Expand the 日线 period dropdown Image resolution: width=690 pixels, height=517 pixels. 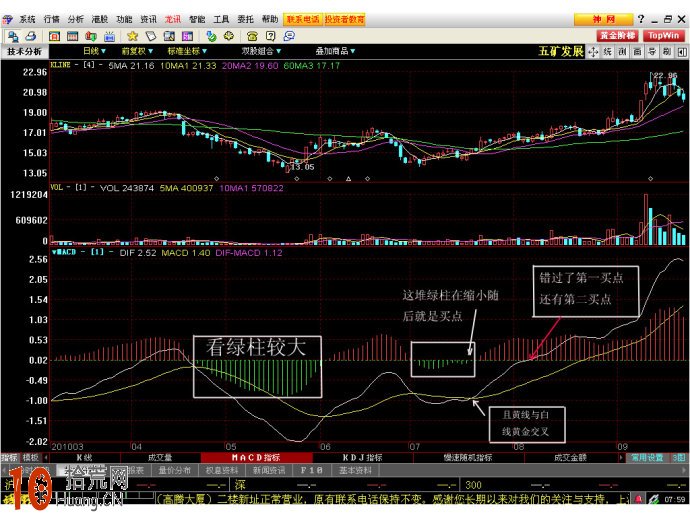(95, 51)
